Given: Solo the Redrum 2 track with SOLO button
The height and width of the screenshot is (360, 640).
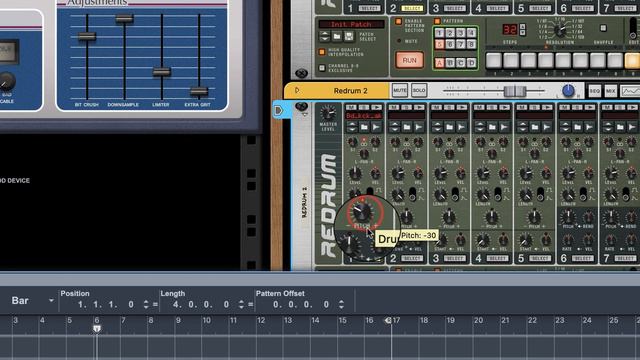Looking at the screenshot, I should click(x=419, y=90).
